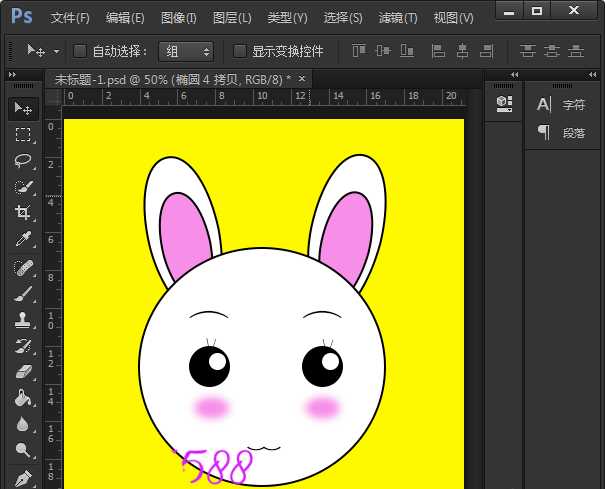Open the 图层(L) menu

232,18
